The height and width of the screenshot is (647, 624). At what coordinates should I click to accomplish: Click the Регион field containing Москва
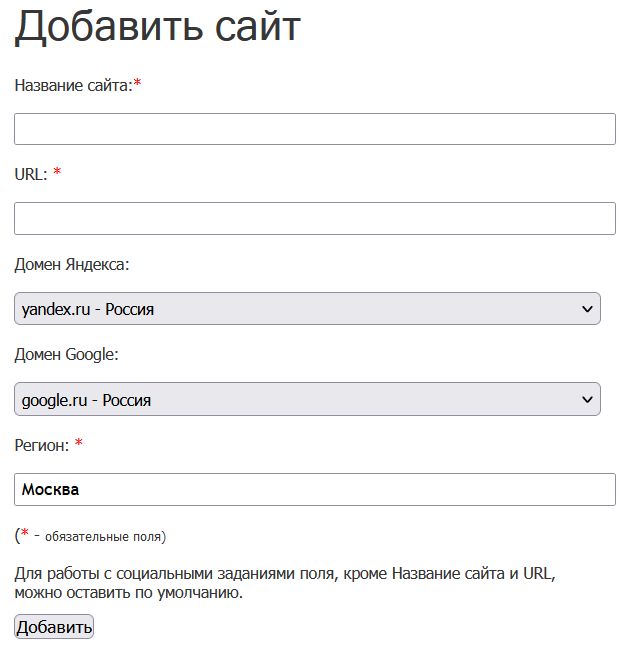(x=314, y=489)
